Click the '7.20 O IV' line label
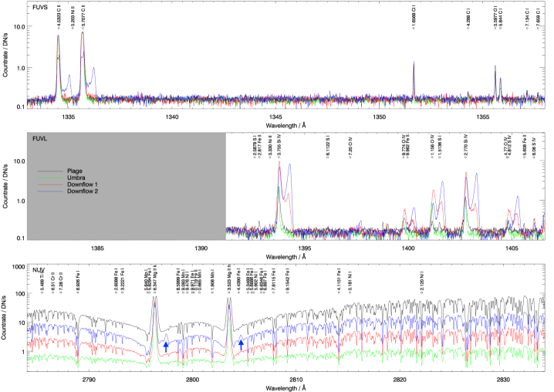This screenshot has width=554, height=392. tap(350, 147)
